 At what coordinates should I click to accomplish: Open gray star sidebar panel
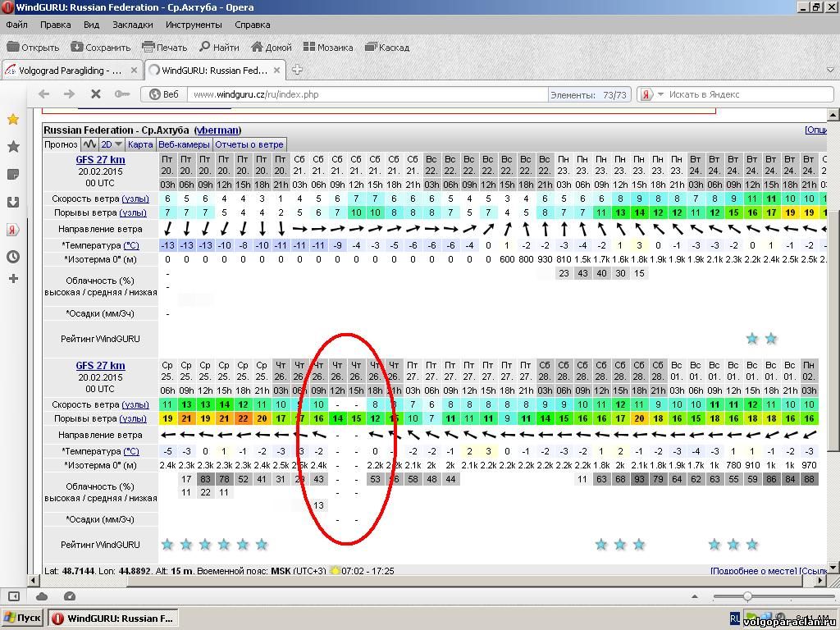pyautogui.click(x=13, y=146)
